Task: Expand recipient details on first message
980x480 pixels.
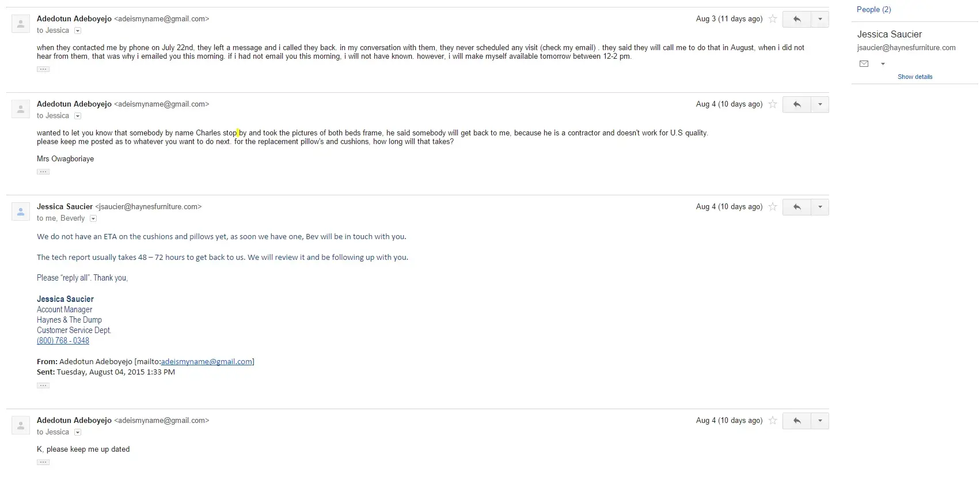Action: point(78,31)
